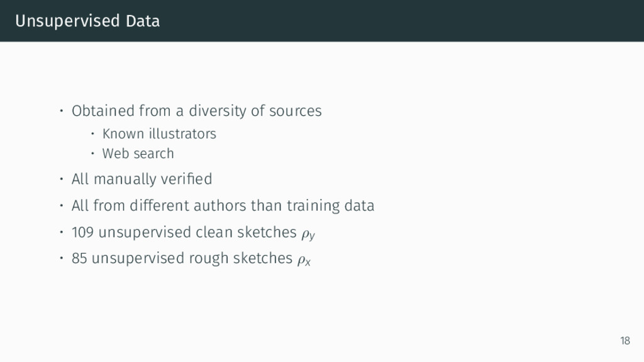Click the bullet dot before 'Web search'
This screenshot has height=362, width=644.
coord(92,153)
